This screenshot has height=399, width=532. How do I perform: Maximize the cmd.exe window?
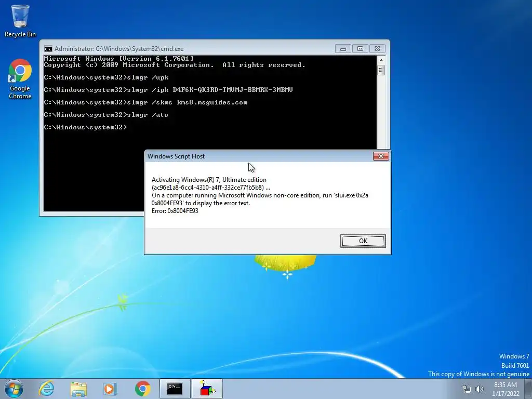pos(360,49)
